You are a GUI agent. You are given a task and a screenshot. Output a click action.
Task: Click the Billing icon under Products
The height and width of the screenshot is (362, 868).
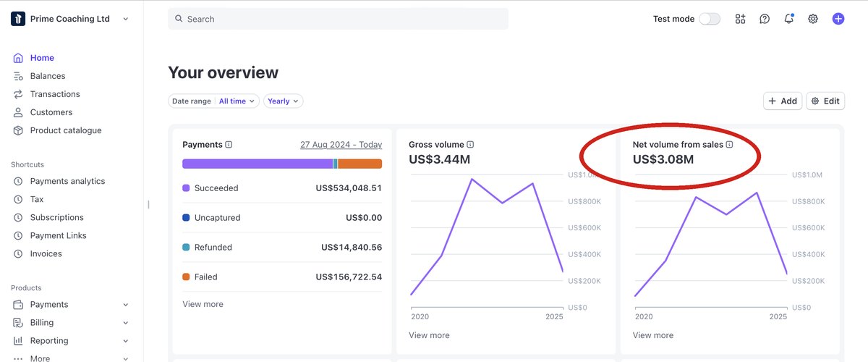point(18,322)
